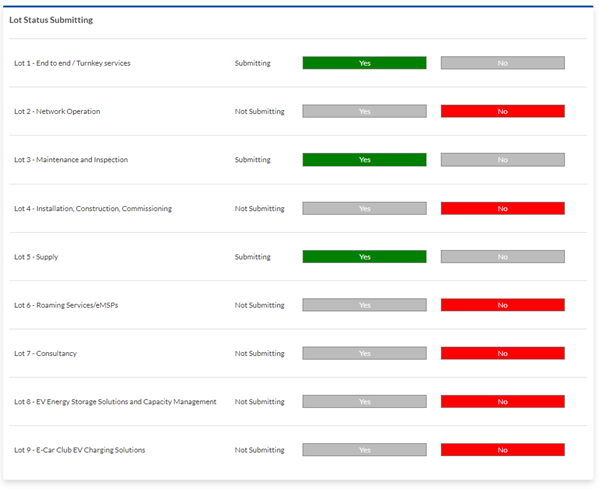599x489 pixels.
Task: Click the Lot 6 - Roaming Services/eMSPs label
Action: (66, 305)
